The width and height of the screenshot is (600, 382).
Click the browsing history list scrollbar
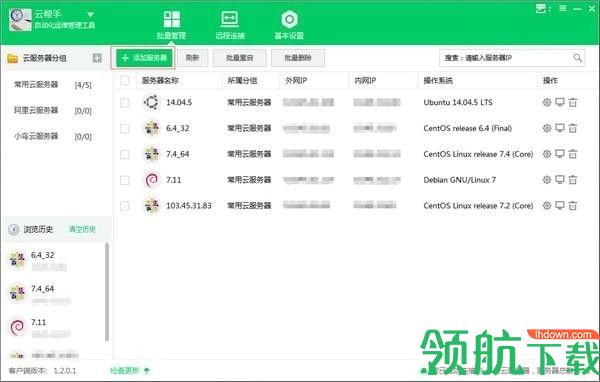pyautogui.click(x=107, y=292)
